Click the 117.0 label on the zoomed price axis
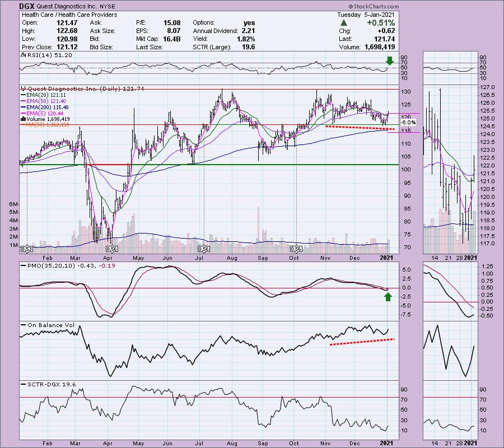 coord(487,244)
